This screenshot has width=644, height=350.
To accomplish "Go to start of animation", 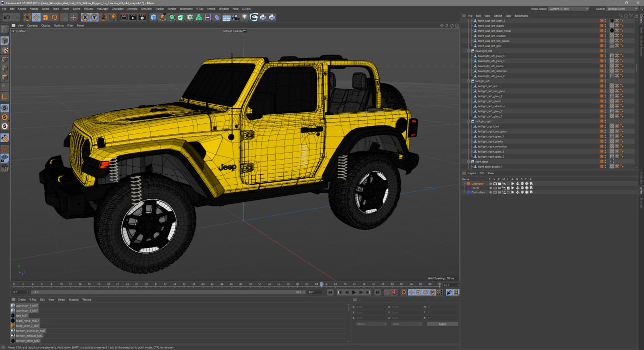I will tap(330, 292).
